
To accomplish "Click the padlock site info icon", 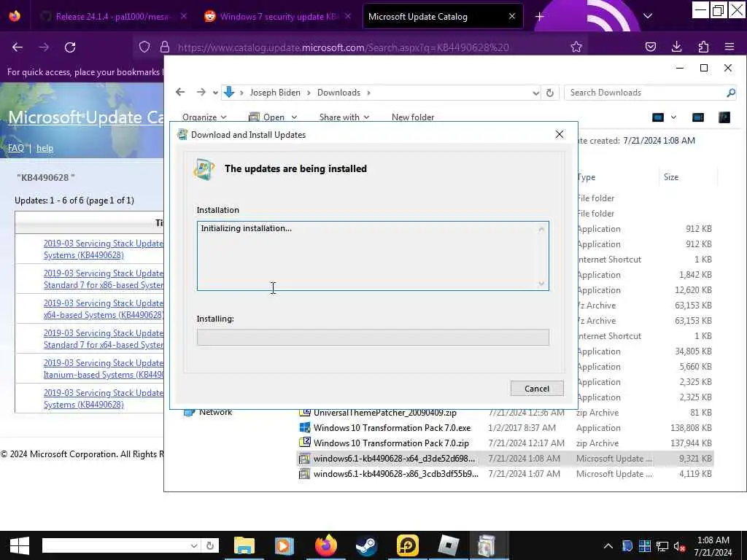I will tap(165, 47).
